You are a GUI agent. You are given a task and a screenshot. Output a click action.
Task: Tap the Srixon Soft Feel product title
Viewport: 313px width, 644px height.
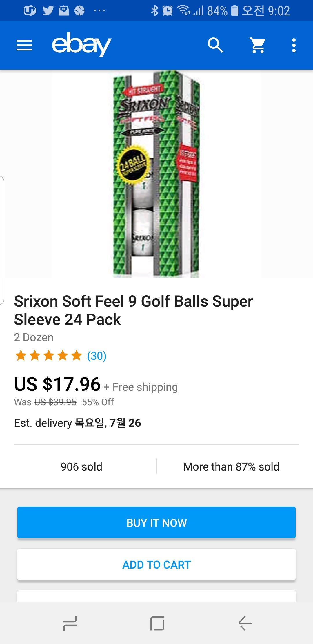pyautogui.click(x=133, y=310)
